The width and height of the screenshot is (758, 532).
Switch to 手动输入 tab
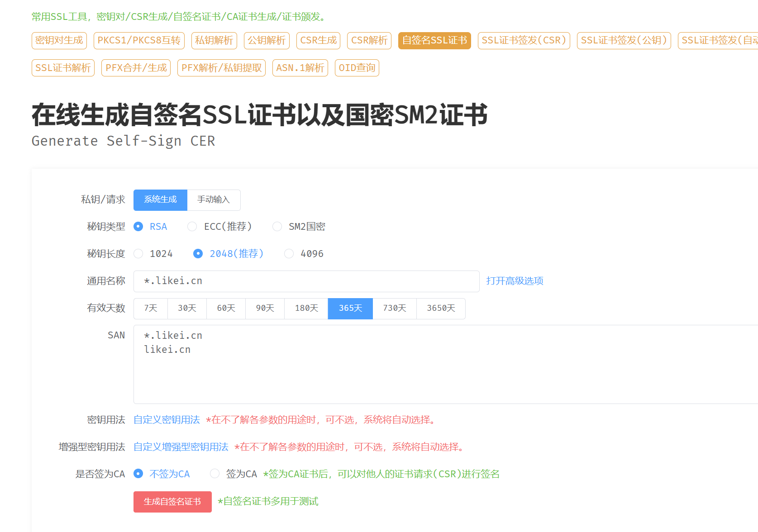pyautogui.click(x=214, y=199)
